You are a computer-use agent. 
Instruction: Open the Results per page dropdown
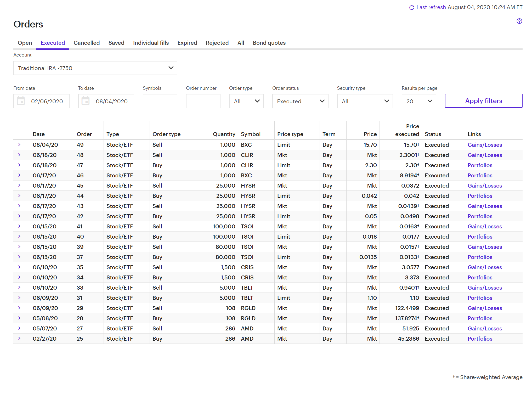point(418,101)
